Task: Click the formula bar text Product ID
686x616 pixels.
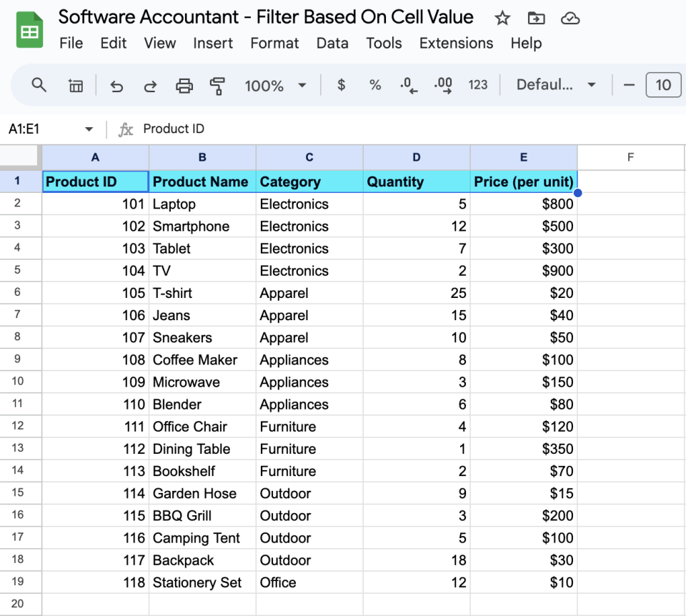Action: pyautogui.click(x=174, y=129)
